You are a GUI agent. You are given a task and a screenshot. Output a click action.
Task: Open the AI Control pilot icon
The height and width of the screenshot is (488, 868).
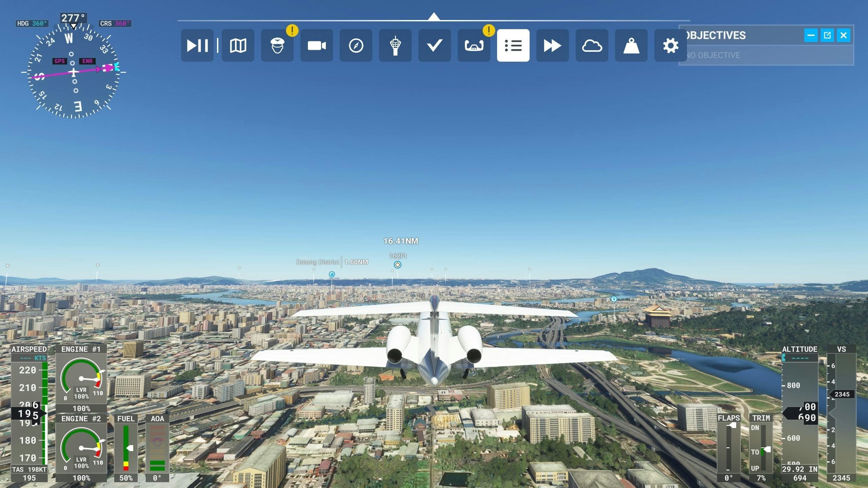point(277,45)
